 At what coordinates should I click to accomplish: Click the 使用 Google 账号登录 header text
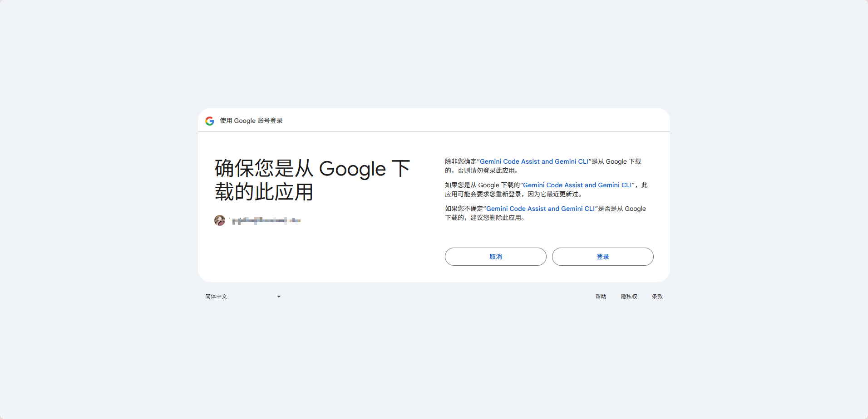[x=251, y=121]
